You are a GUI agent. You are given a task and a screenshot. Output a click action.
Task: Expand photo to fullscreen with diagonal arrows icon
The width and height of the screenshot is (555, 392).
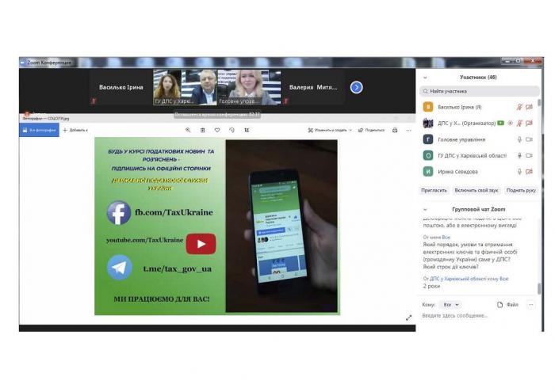pos(409,318)
